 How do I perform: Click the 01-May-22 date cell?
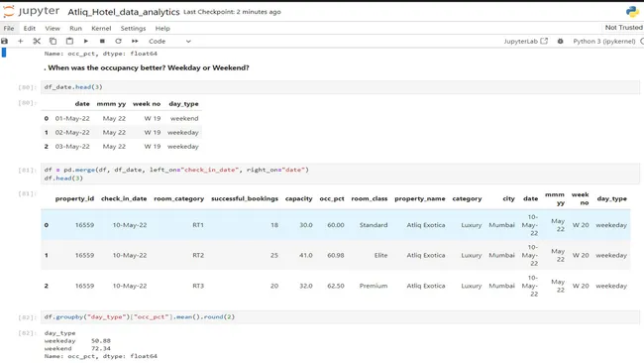pos(72,118)
